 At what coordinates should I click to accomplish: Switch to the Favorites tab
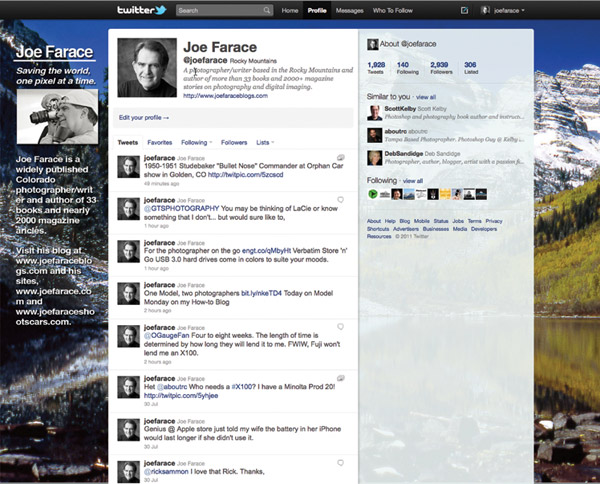160,142
